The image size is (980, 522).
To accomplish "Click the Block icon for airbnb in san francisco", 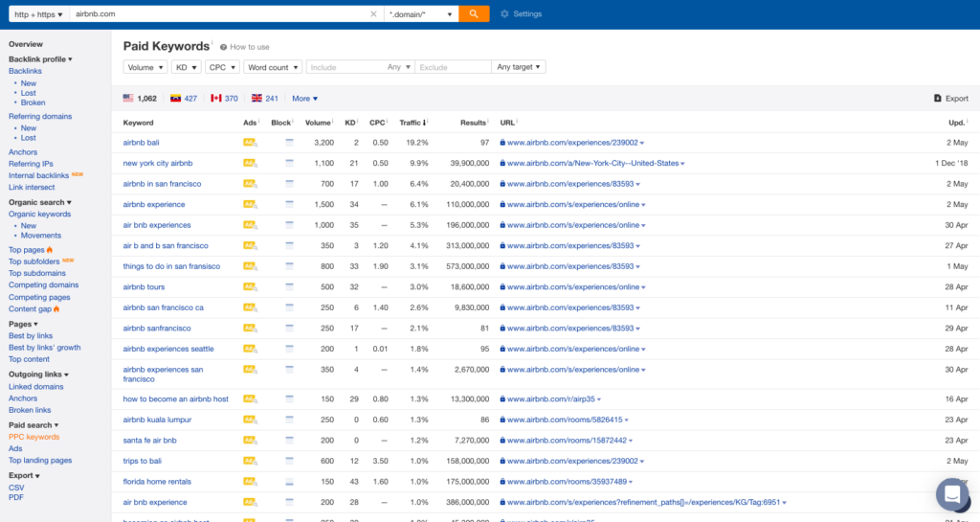I will [x=289, y=184].
